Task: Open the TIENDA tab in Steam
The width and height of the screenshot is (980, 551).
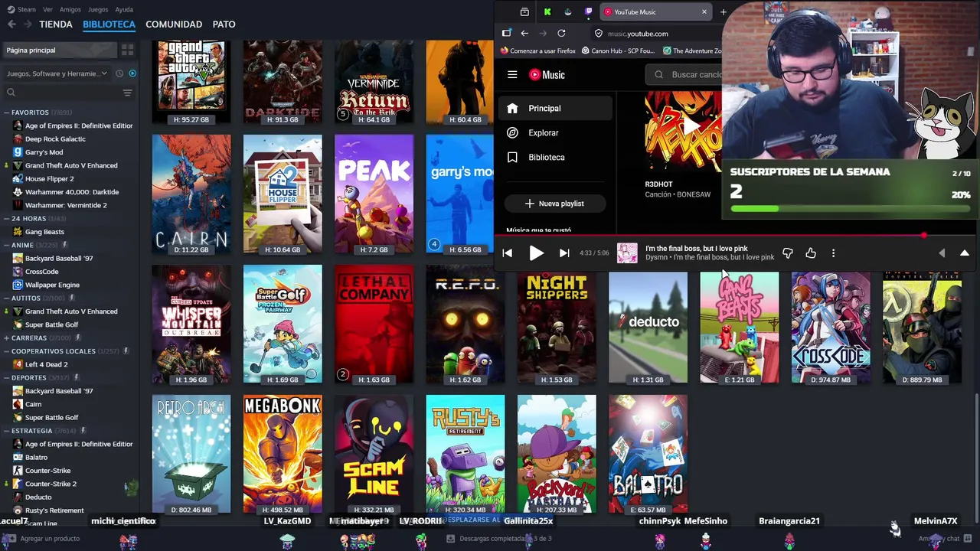Action: (56, 24)
